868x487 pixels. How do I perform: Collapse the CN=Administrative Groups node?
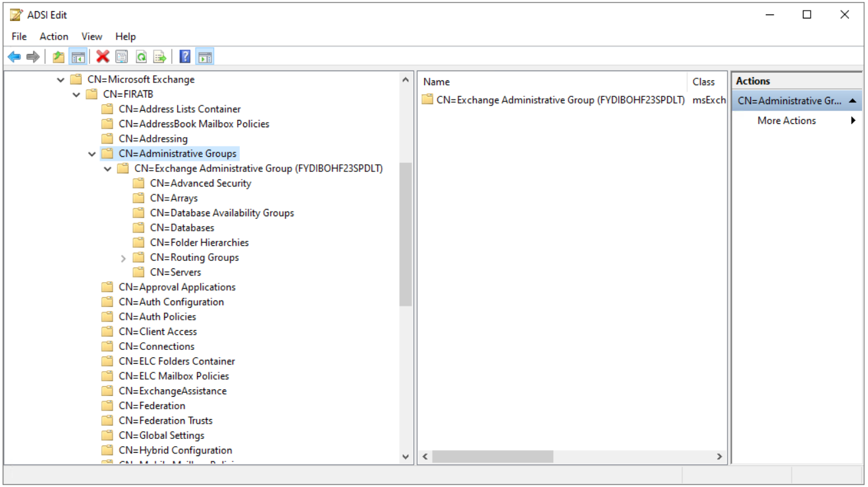[x=92, y=154]
